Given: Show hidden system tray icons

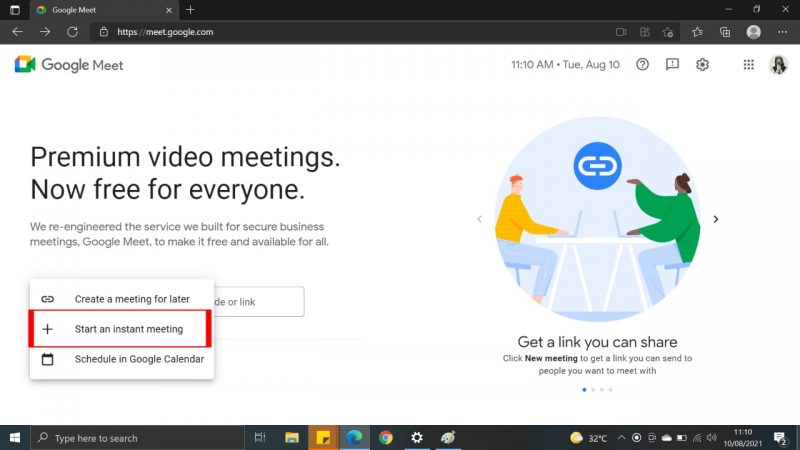Looking at the screenshot, I should coord(621,438).
